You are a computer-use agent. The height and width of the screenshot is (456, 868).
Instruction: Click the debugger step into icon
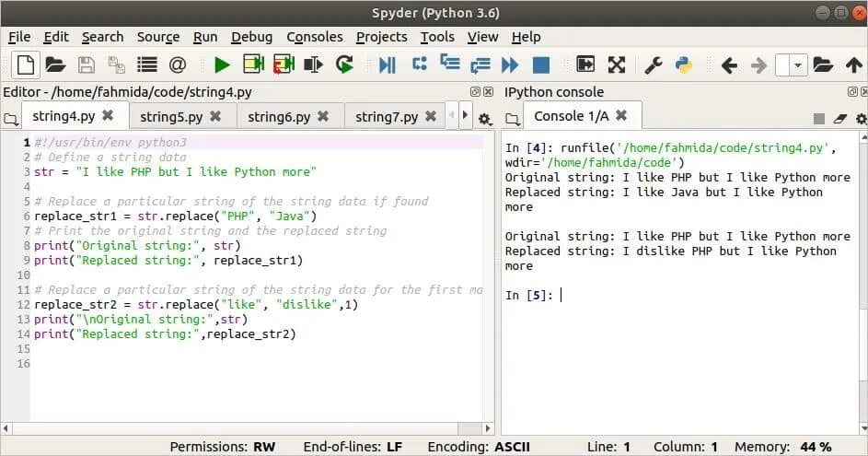pos(449,63)
